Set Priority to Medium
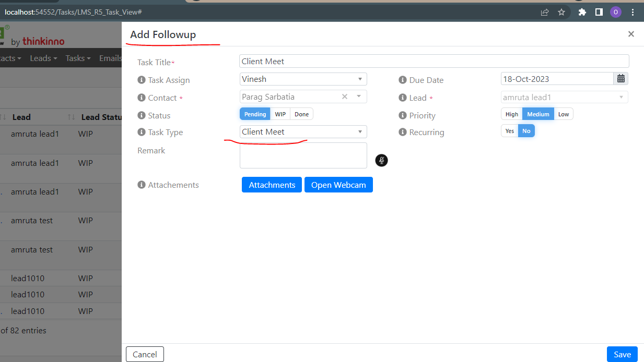Image resolution: width=644 pixels, height=362 pixels. [x=538, y=114]
